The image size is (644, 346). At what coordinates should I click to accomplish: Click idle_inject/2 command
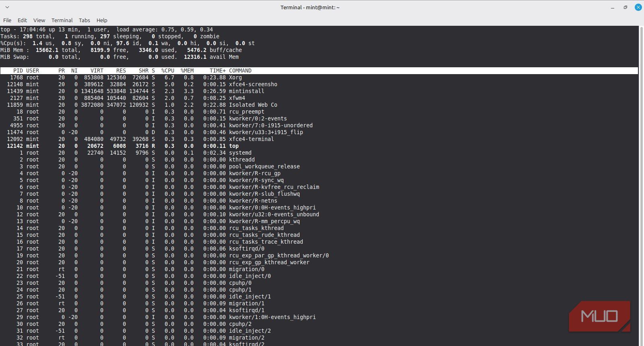coord(250,331)
